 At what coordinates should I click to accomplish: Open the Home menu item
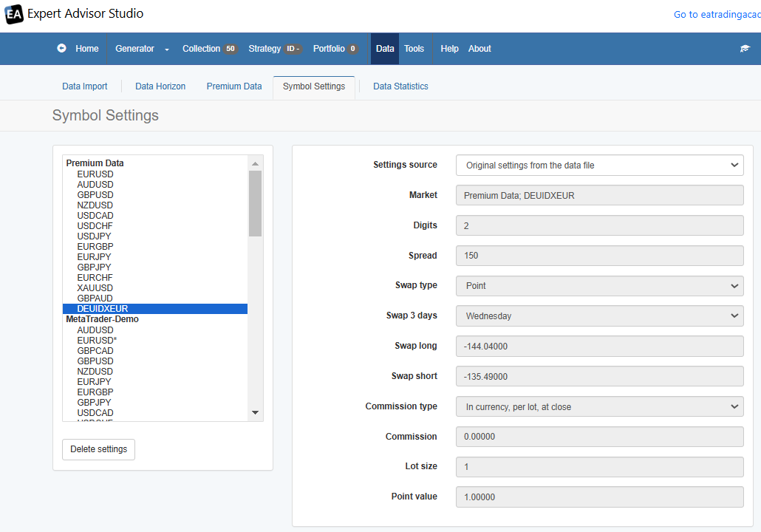click(87, 49)
